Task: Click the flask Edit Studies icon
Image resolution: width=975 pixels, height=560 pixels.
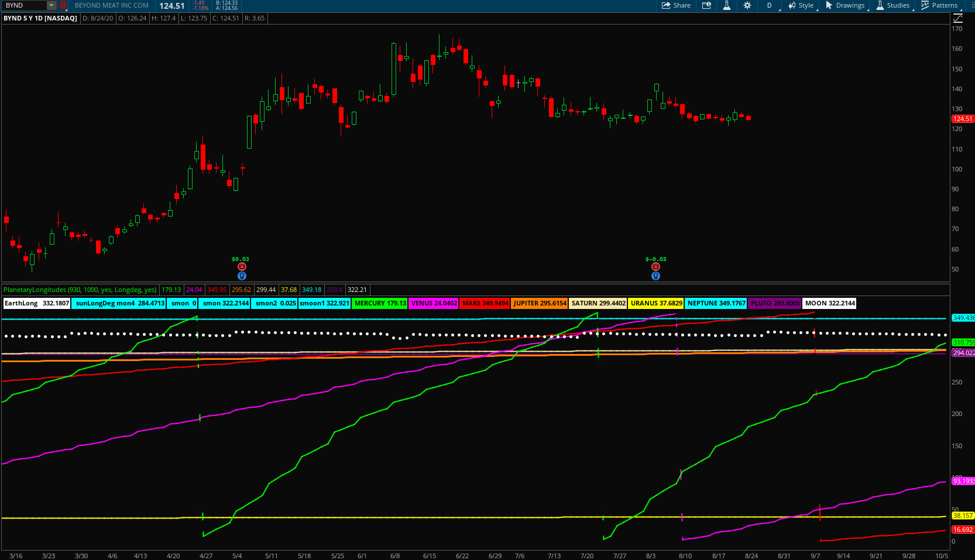Action: (x=726, y=5)
